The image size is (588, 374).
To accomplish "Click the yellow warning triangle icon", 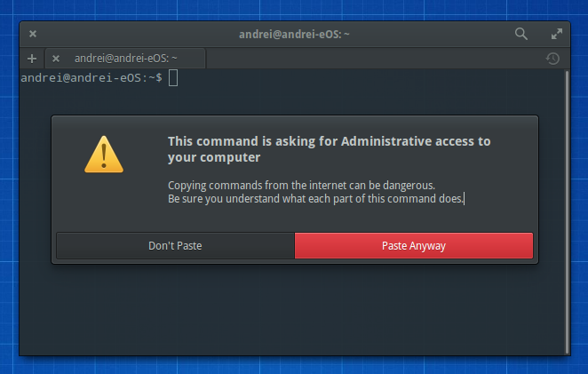I will pos(104,154).
